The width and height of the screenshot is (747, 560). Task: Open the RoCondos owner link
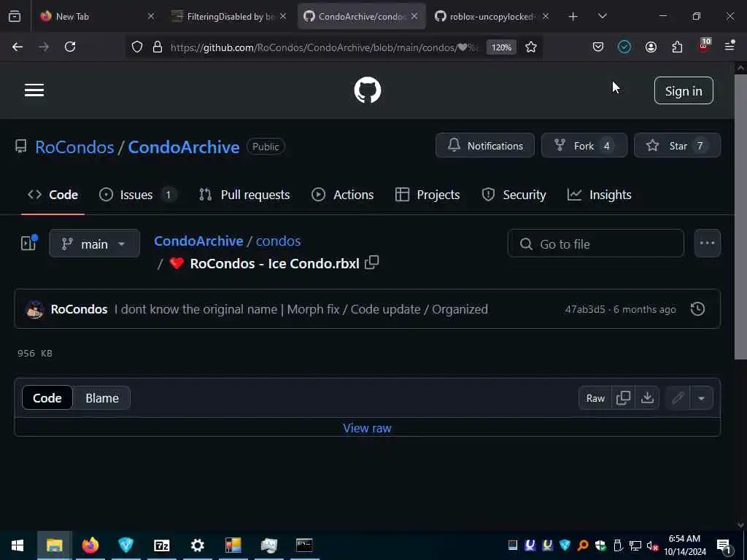coord(74,147)
